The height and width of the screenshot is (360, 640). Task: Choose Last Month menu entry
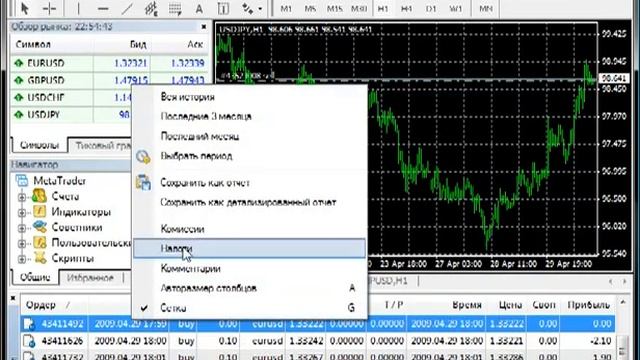tap(250, 136)
